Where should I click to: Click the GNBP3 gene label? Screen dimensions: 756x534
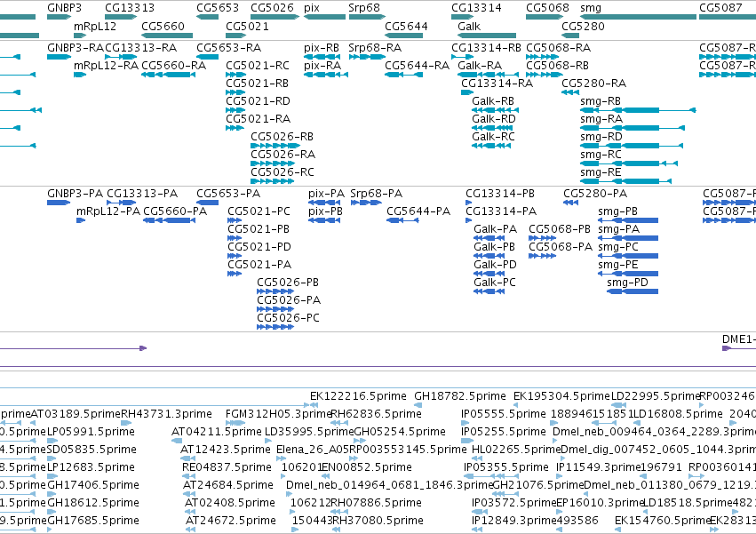pyautogui.click(x=64, y=8)
